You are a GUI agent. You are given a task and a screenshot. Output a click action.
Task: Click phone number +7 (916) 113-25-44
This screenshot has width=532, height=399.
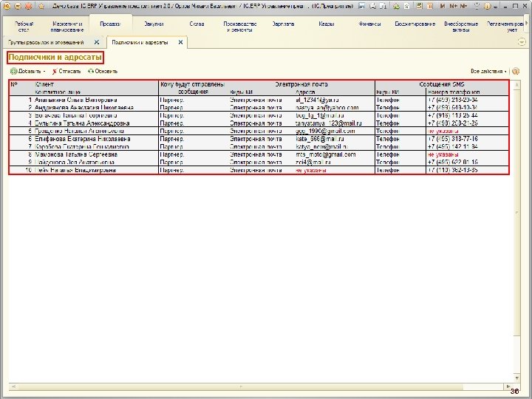(x=453, y=115)
